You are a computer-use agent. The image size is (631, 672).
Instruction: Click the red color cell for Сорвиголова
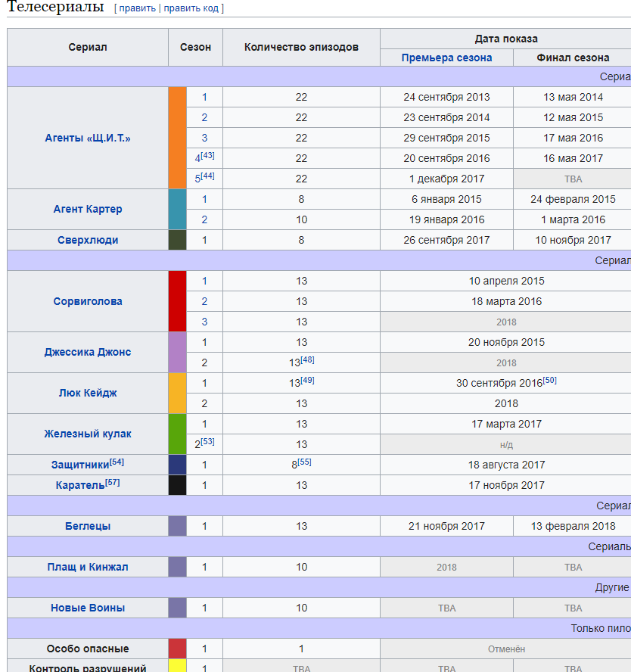[177, 301]
